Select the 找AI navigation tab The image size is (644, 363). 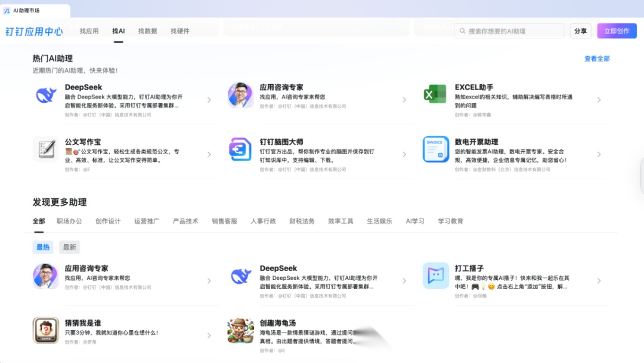(x=118, y=31)
